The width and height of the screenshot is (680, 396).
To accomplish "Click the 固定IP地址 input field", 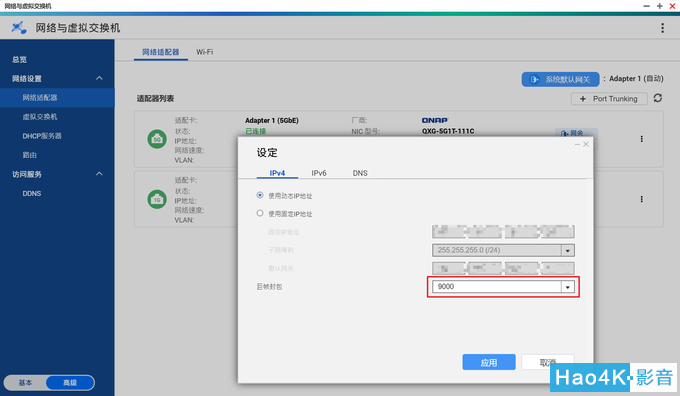I will pyautogui.click(x=503, y=232).
